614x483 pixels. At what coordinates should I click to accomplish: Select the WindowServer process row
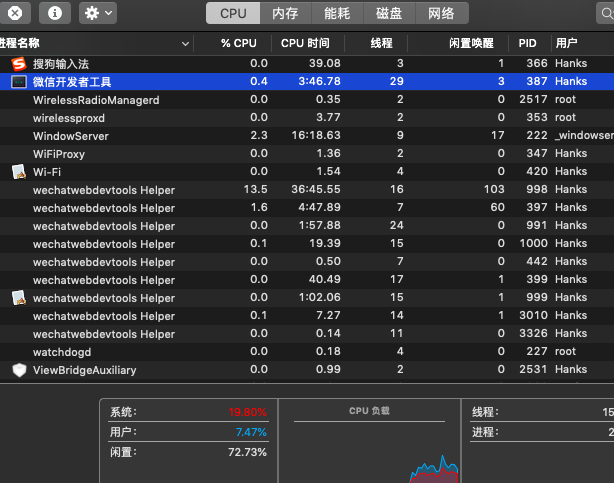(x=300, y=135)
